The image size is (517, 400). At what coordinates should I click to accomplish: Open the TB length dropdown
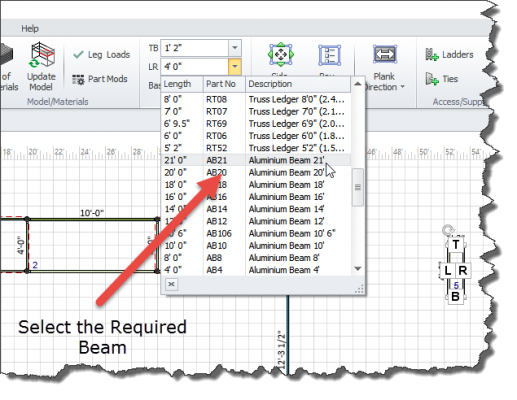coord(235,48)
